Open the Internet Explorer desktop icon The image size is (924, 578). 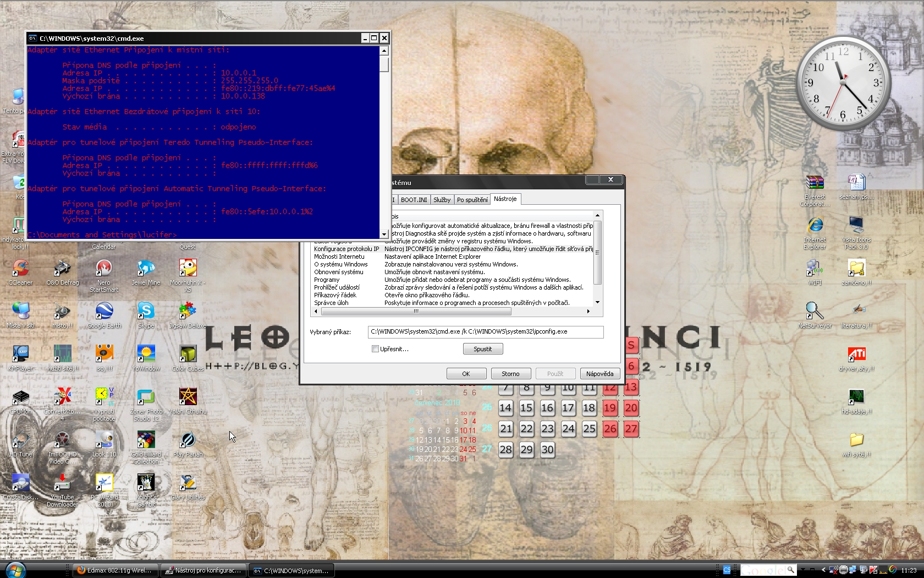tap(815, 226)
